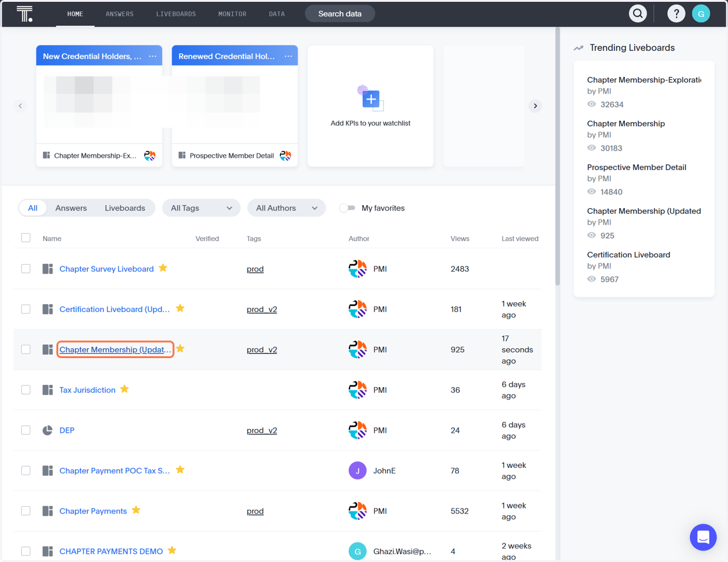Screen dimensions: 728x562
Task: Select the All filter pill
Action: pos(33,208)
